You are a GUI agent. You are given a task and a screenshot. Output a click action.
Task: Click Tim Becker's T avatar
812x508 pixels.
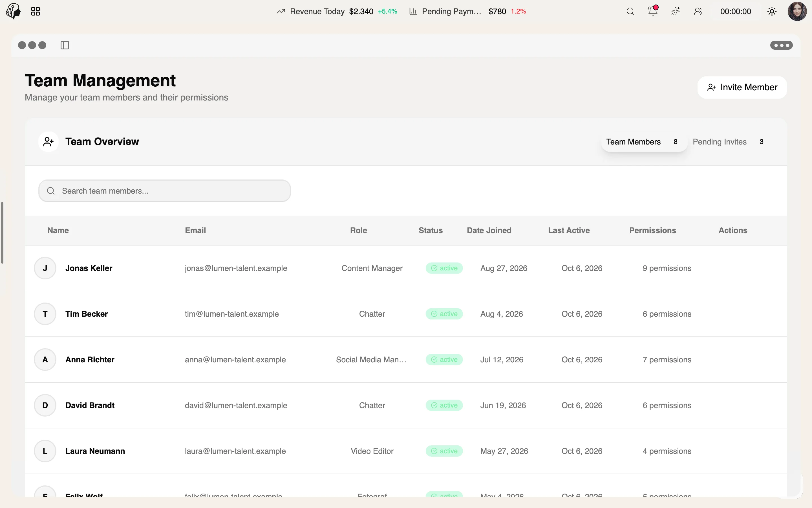(45, 314)
